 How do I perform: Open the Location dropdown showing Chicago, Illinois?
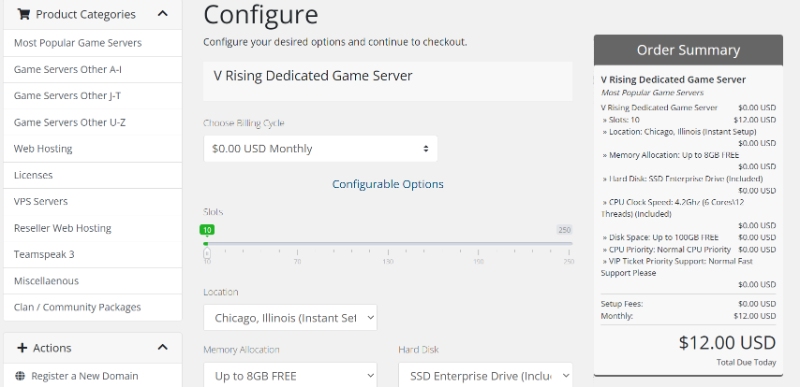tap(290, 318)
